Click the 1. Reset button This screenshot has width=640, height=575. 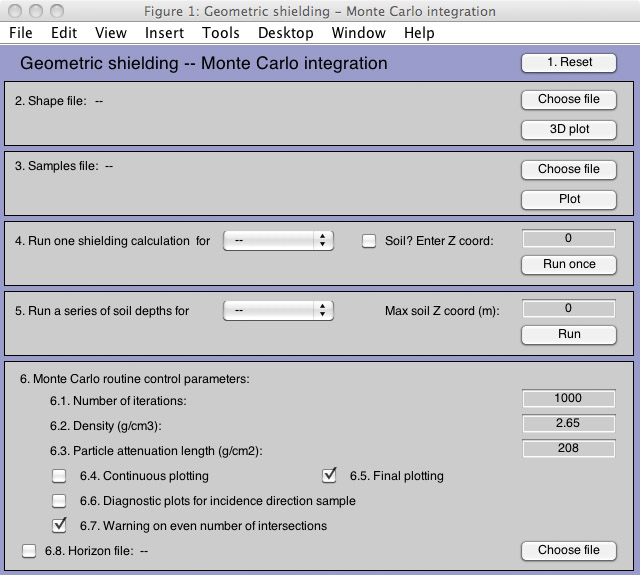tap(569, 62)
